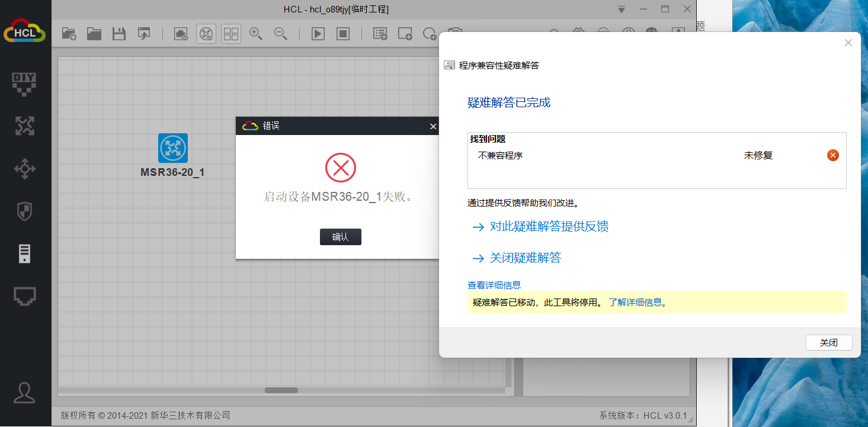Minimize the HCL window
The image size is (868, 427).
click(643, 9)
